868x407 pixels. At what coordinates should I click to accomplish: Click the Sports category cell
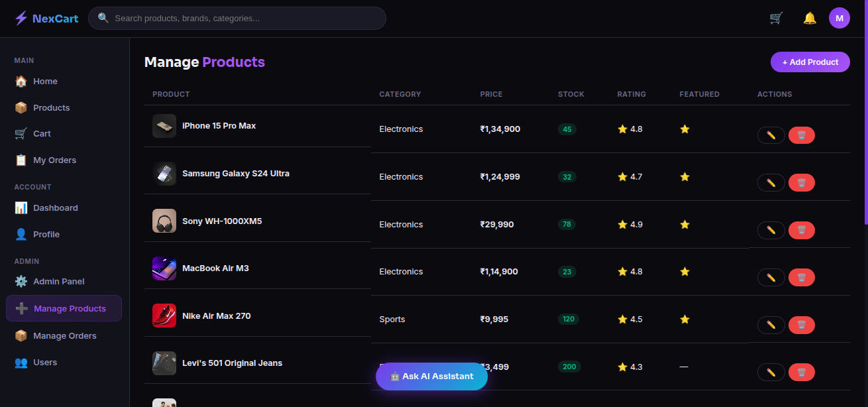[x=392, y=320]
